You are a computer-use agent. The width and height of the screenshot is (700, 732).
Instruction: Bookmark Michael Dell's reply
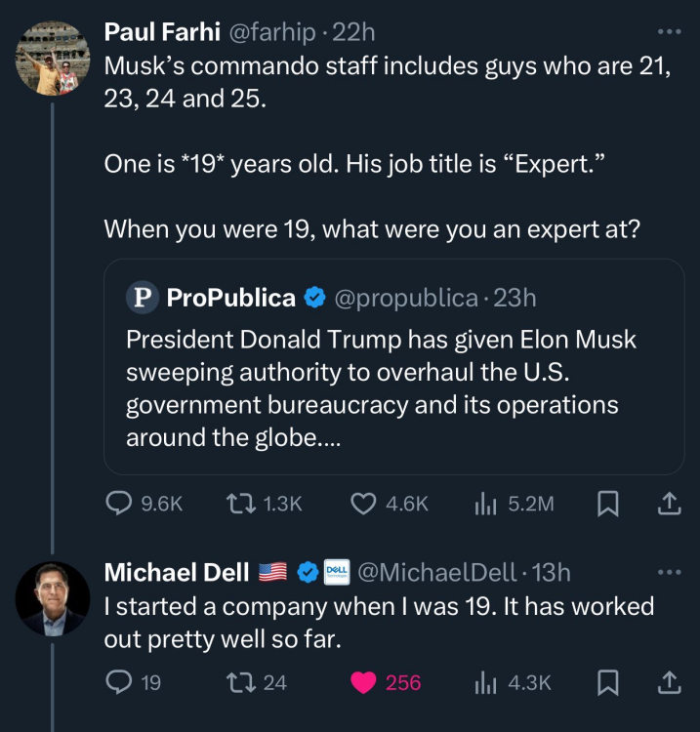tap(608, 682)
